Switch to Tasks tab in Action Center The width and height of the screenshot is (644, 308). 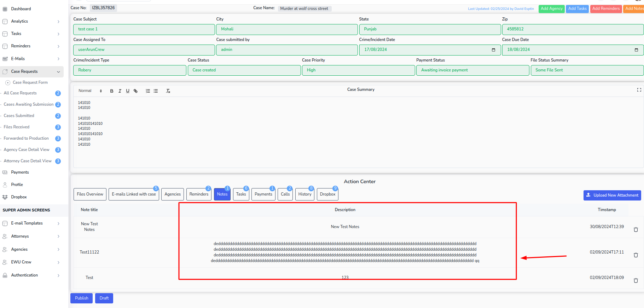click(241, 194)
